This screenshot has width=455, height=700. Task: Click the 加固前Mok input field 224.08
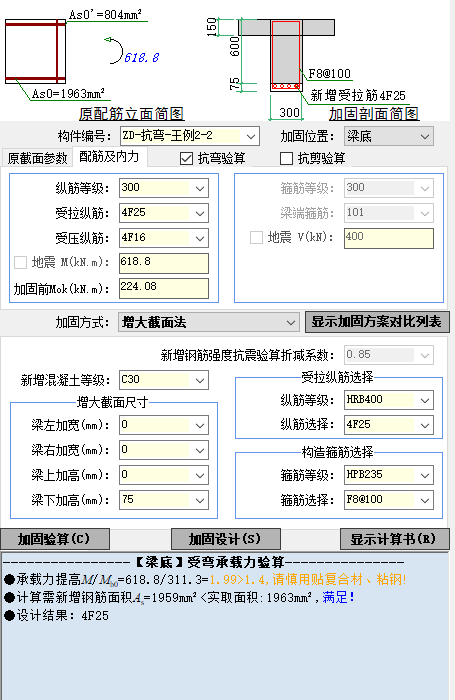164,288
